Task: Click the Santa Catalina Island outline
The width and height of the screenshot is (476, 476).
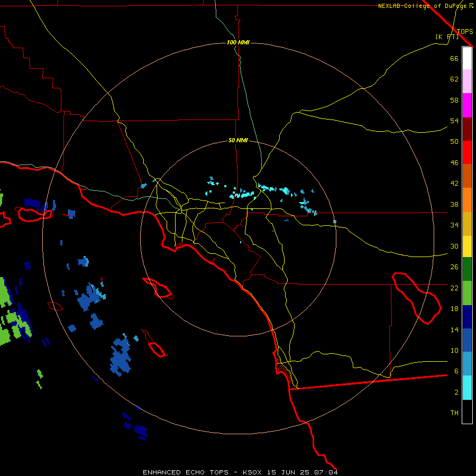Action: coord(158,288)
